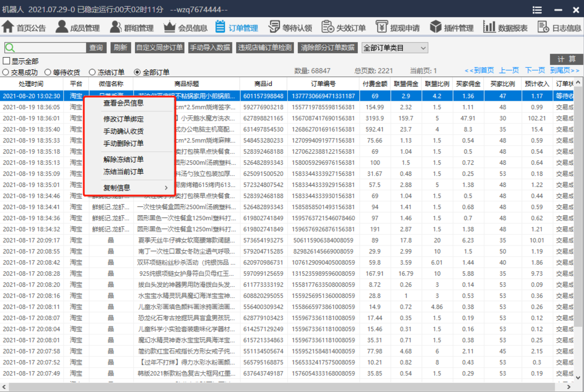The height and width of the screenshot is (392, 584).
Task: Open the 首页公告 home icon
Action: coord(8,27)
